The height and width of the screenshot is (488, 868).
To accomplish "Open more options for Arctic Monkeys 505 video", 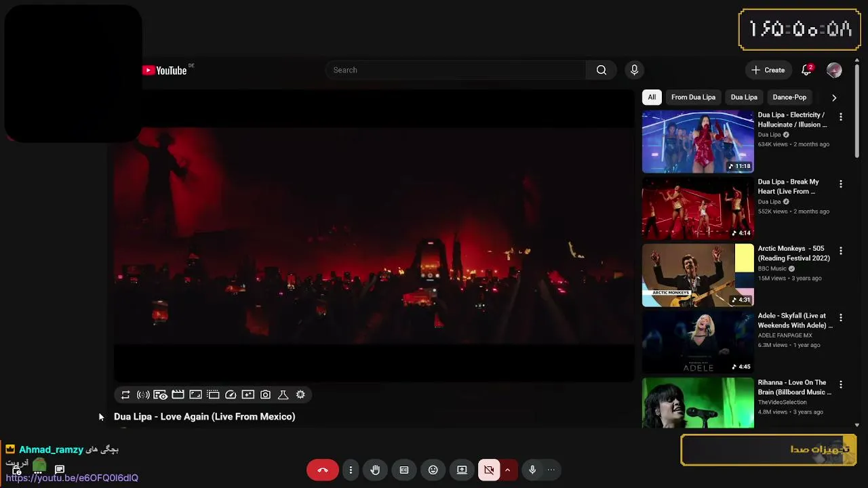I will (841, 251).
